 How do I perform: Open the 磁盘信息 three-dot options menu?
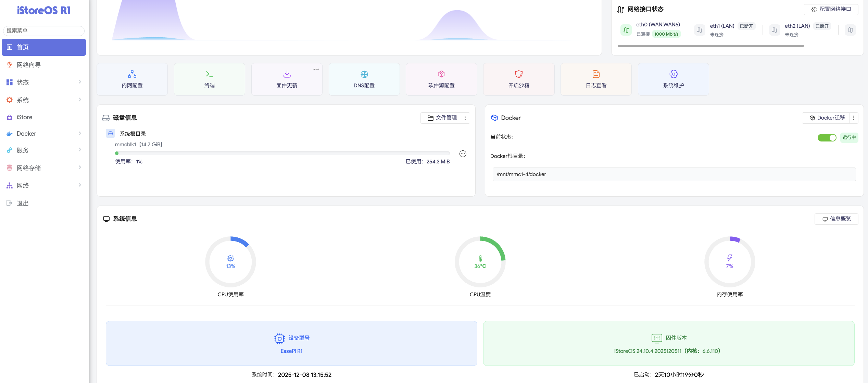pos(465,118)
